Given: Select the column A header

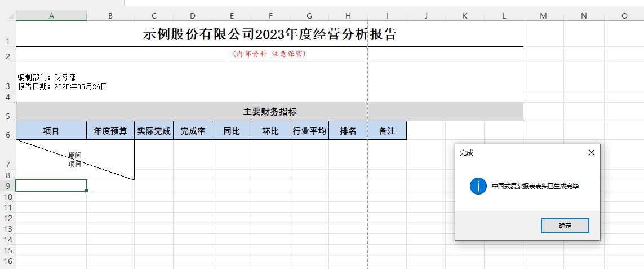Looking at the screenshot, I should 51,16.
